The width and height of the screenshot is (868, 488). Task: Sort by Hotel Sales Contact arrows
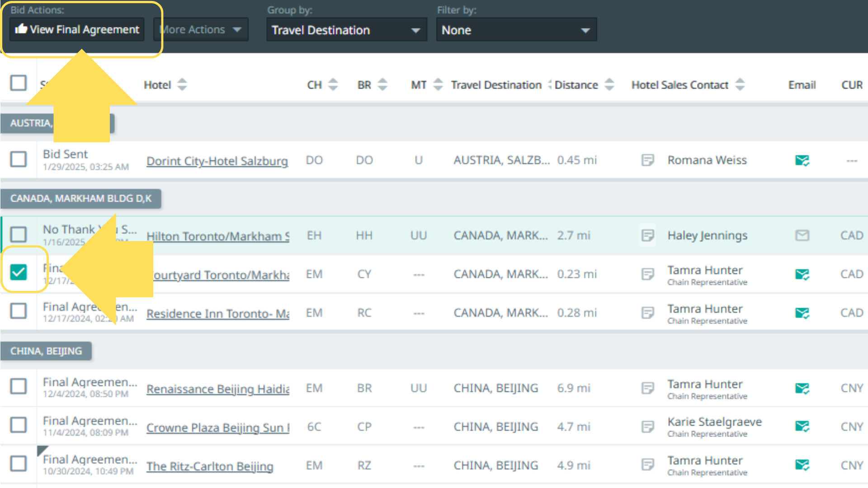pos(740,84)
